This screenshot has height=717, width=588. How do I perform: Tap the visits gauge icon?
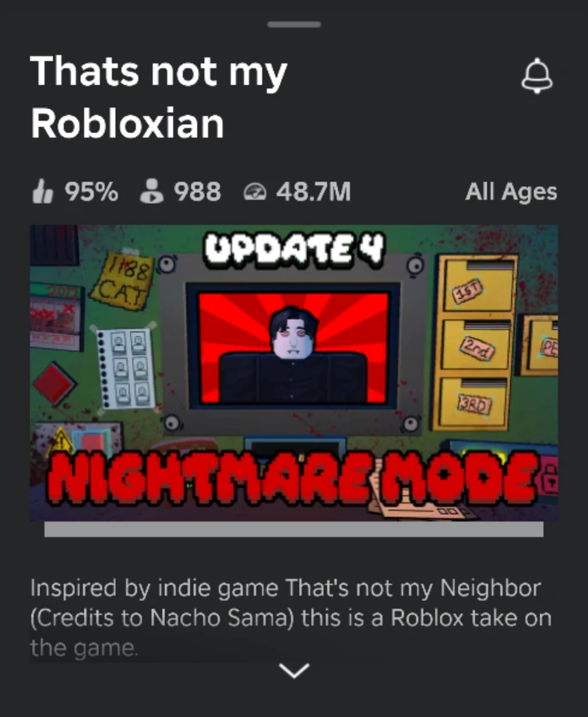click(255, 192)
